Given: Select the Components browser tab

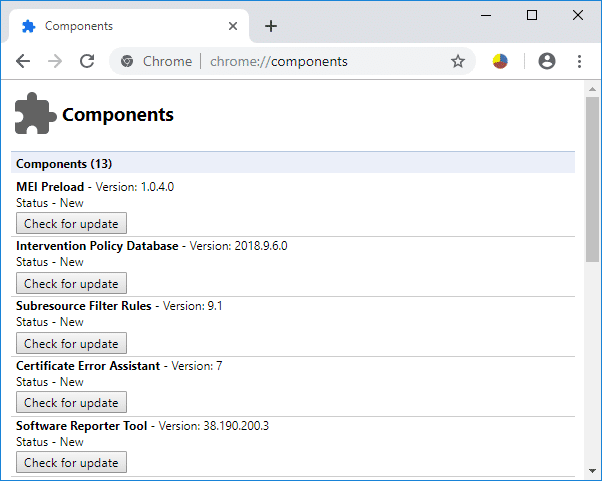Looking at the screenshot, I should (x=129, y=26).
